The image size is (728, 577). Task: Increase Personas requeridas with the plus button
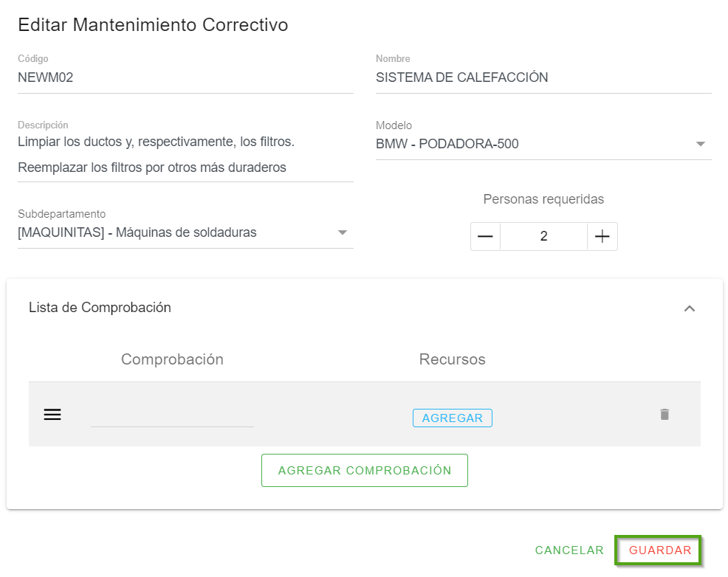[602, 237]
